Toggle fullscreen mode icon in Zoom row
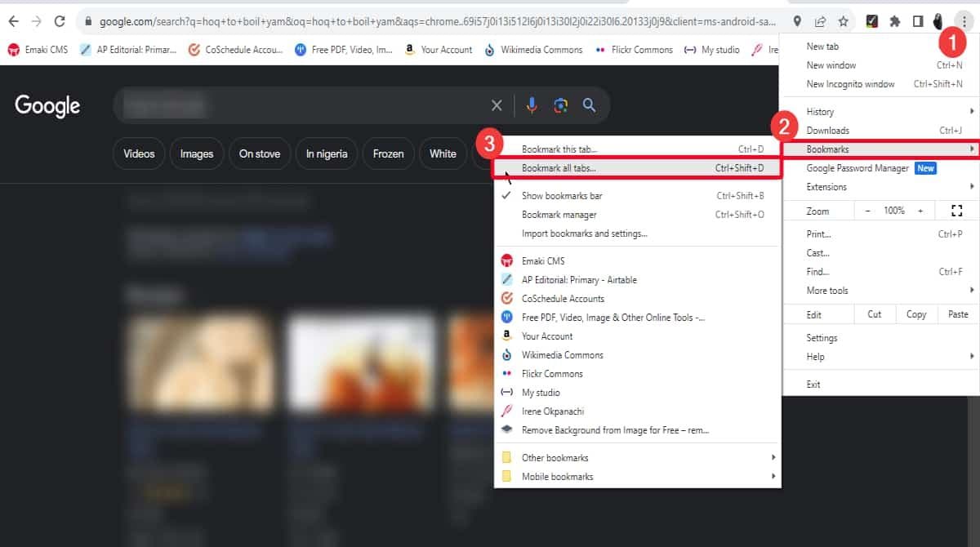Screen dimensions: 980x547 click(957, 211)
